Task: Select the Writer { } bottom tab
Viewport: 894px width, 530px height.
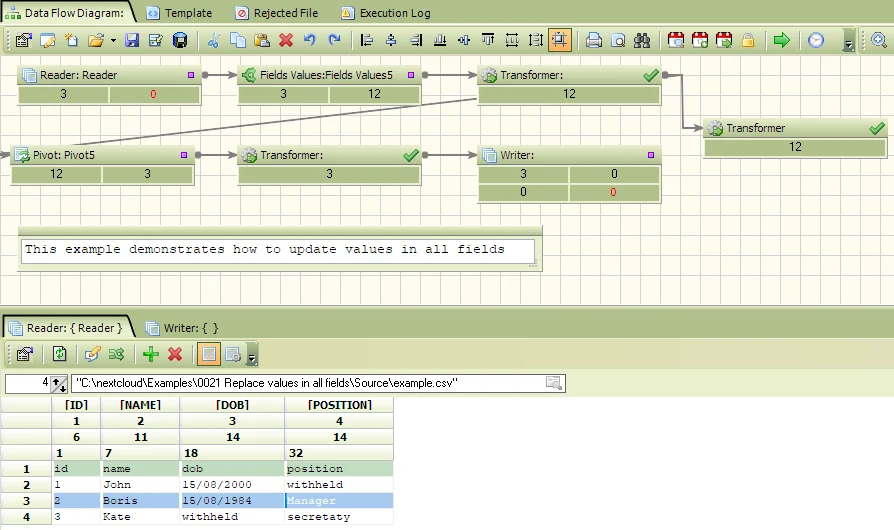Action: [x=182, y=328]
